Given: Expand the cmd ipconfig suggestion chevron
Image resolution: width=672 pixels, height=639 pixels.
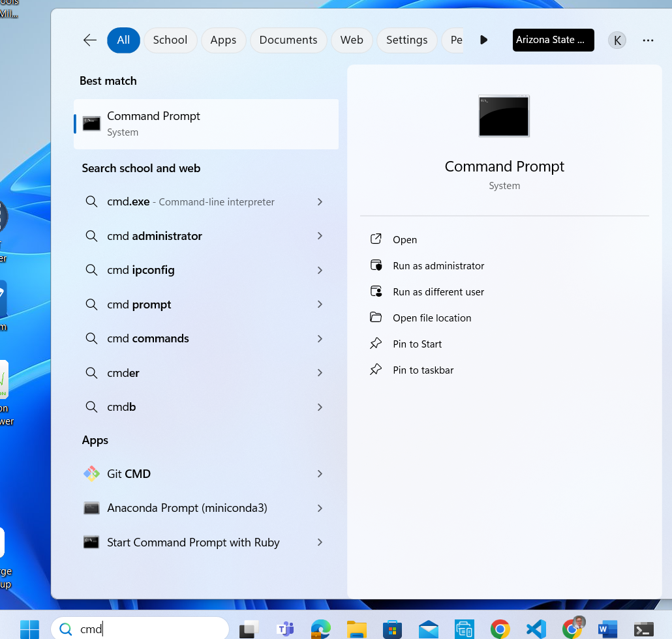Looking at the screenshot, I should click(x=320, y=270).
